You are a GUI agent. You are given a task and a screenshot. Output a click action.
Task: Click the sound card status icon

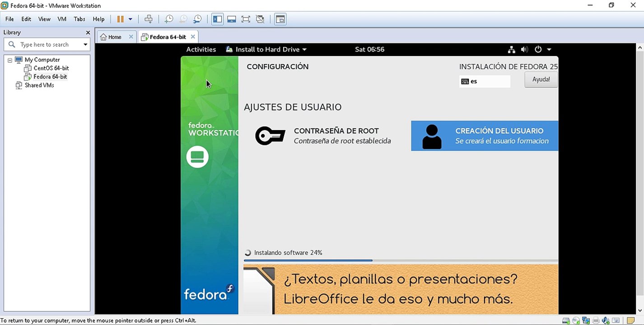(606, 320)
